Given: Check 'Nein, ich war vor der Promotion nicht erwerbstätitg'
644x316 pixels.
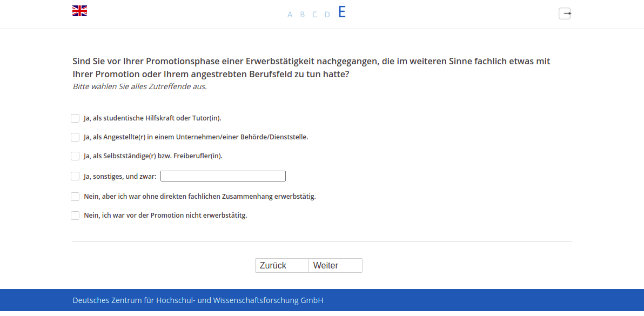Looking at the screenshot, I should [75, 216].
